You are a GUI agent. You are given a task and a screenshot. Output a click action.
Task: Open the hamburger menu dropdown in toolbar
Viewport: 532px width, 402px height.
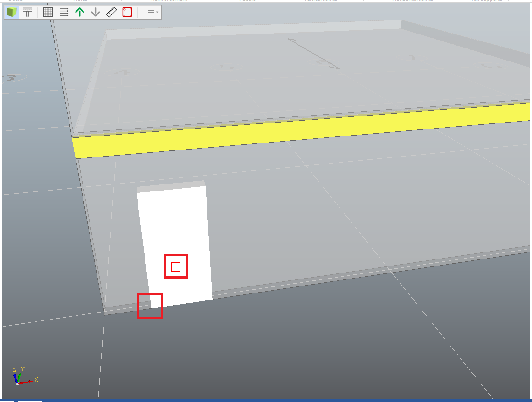click(152, 13)
